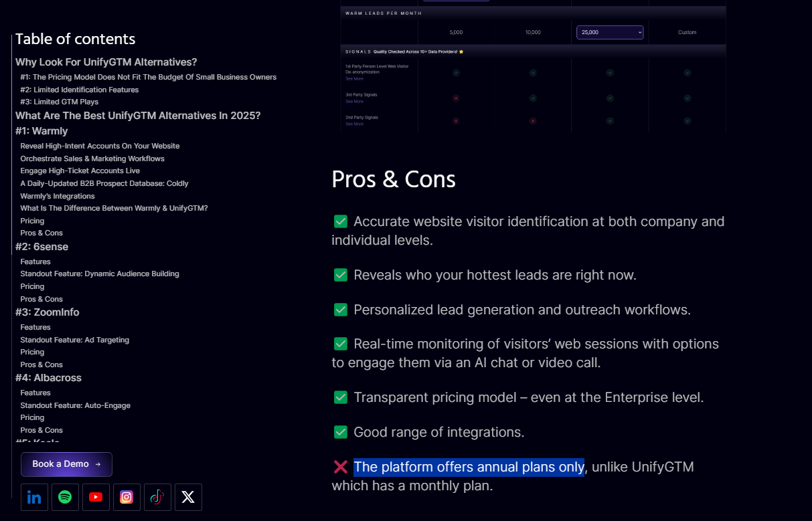Select Pros & Cons under the #3: ZoomInfo section
The width and height of the screenshot is (812, 521).
pos(42,364)
